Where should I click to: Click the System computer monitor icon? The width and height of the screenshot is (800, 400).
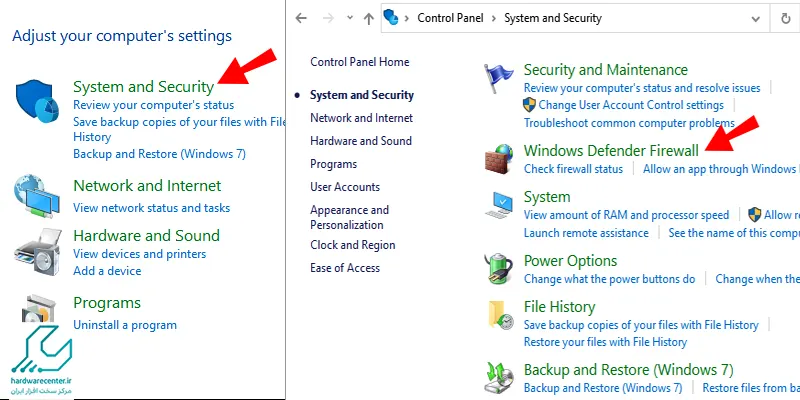tap(499, 205)
